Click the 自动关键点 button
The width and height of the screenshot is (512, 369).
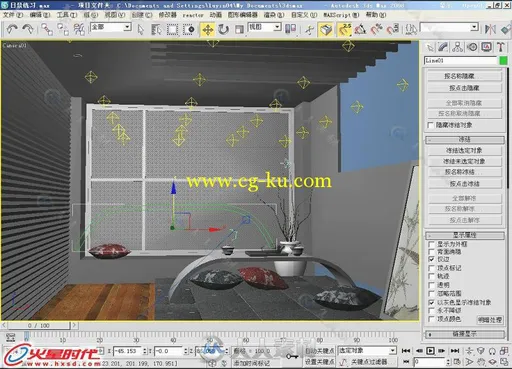(x=320, y=351)
